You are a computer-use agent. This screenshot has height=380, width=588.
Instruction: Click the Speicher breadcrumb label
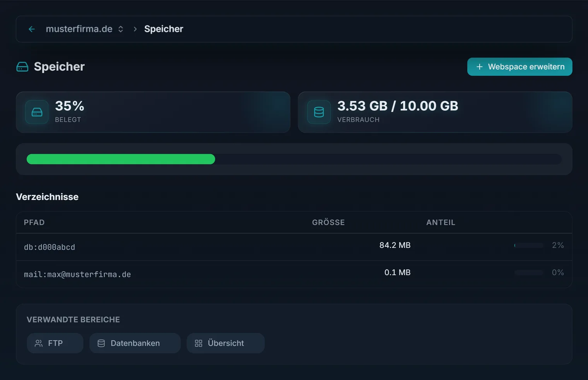164,29
